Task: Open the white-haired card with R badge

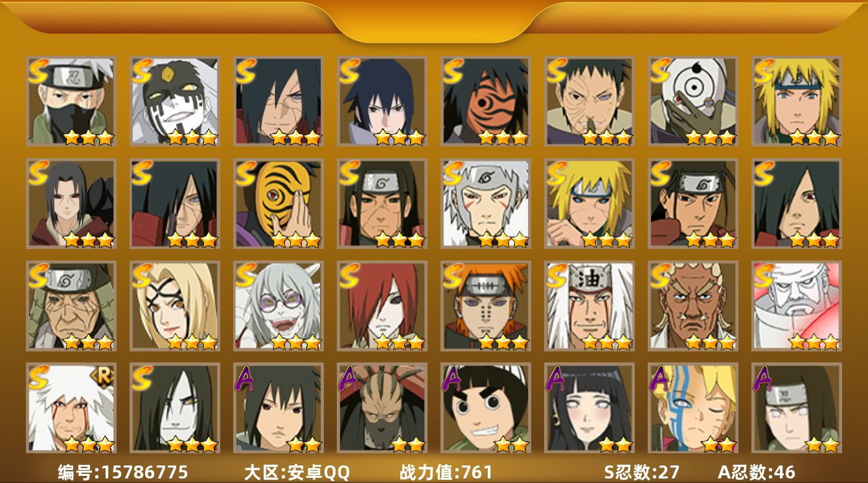Action: click(71, 408)
